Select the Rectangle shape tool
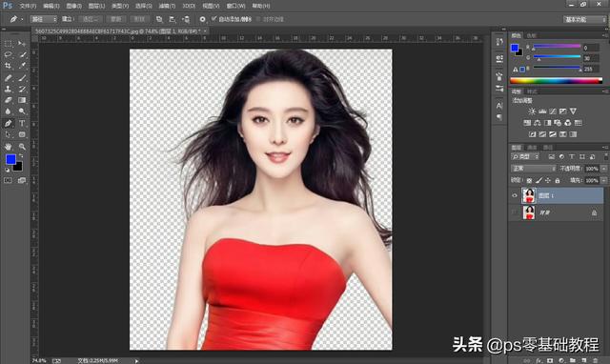This screenshot has height=364, width=610. tap(22, 135)
